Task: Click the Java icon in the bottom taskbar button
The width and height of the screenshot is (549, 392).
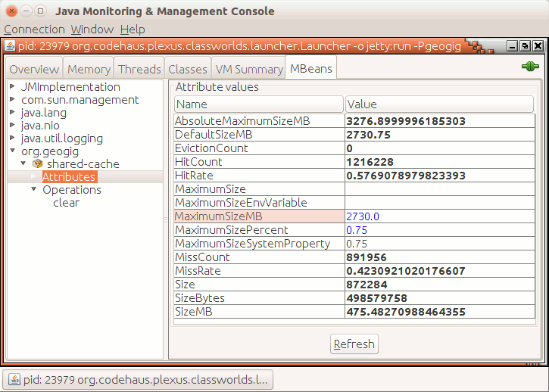Action: 14,380
